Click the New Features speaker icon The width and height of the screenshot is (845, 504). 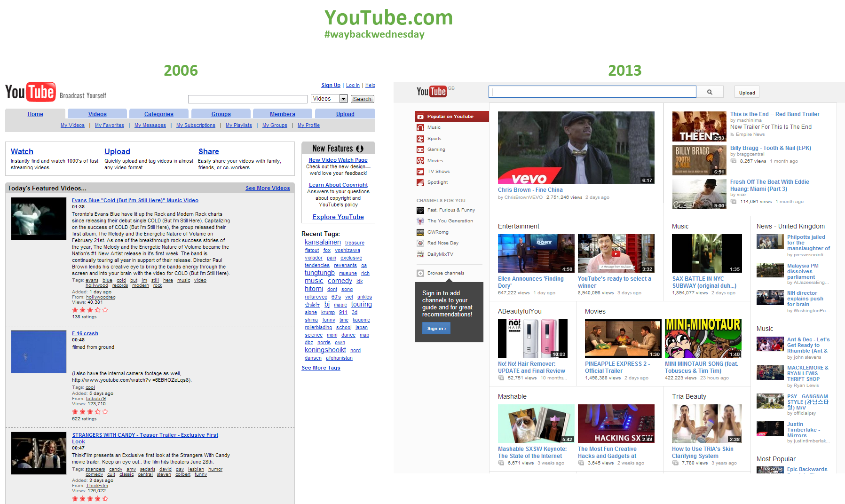click(x=360, y=149)
